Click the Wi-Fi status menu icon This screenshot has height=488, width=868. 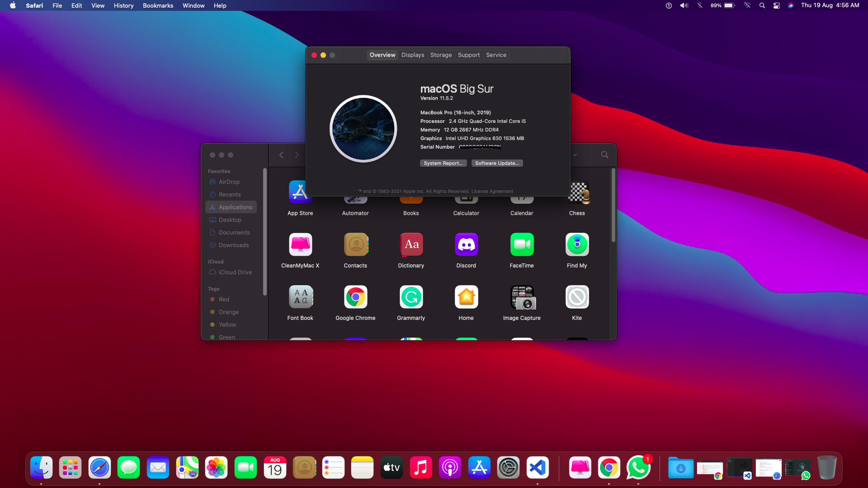(x=747, y=5)
